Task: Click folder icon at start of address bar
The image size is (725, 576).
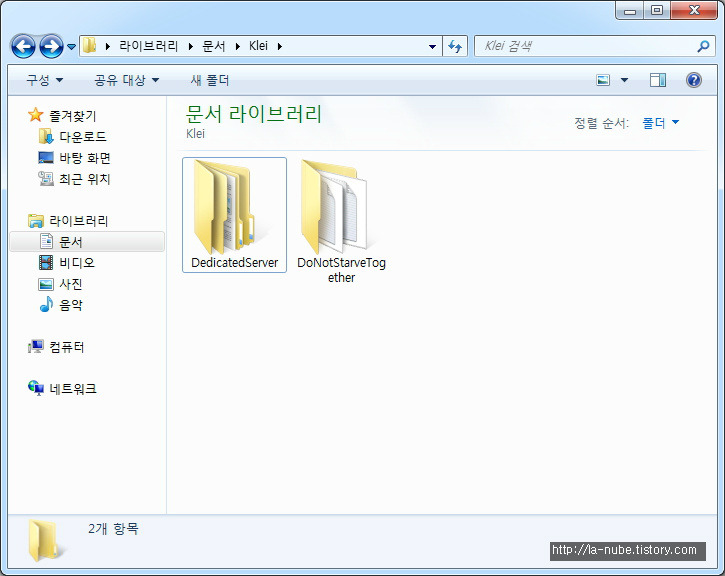Action: 89,46
